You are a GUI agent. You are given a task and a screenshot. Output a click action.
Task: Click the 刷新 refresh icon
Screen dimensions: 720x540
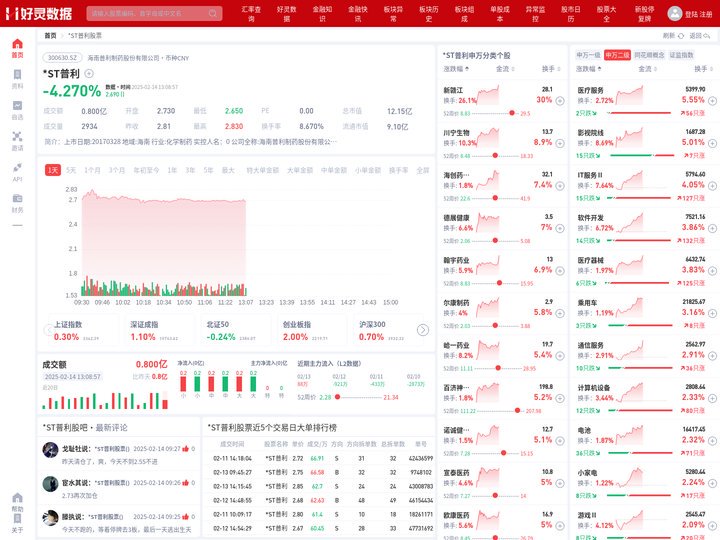[x=681, y=35]
